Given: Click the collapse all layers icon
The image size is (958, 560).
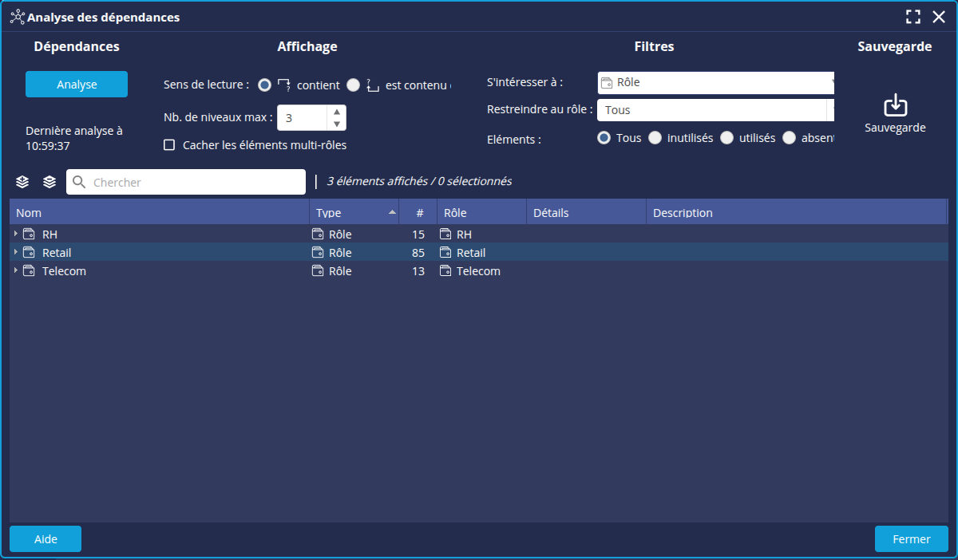Looking at the screenshot, I should point(49,182).
